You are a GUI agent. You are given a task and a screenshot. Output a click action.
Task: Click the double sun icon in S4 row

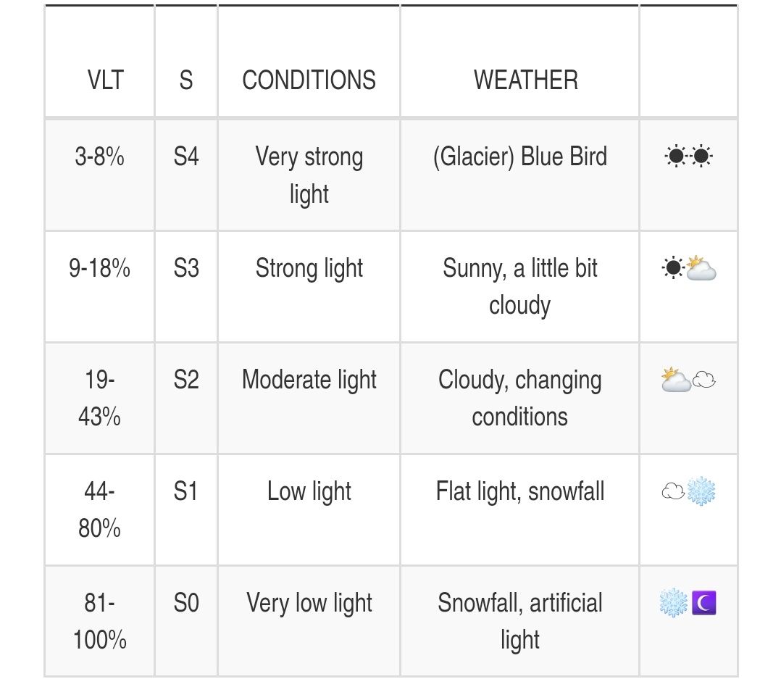tap(688, 157)
